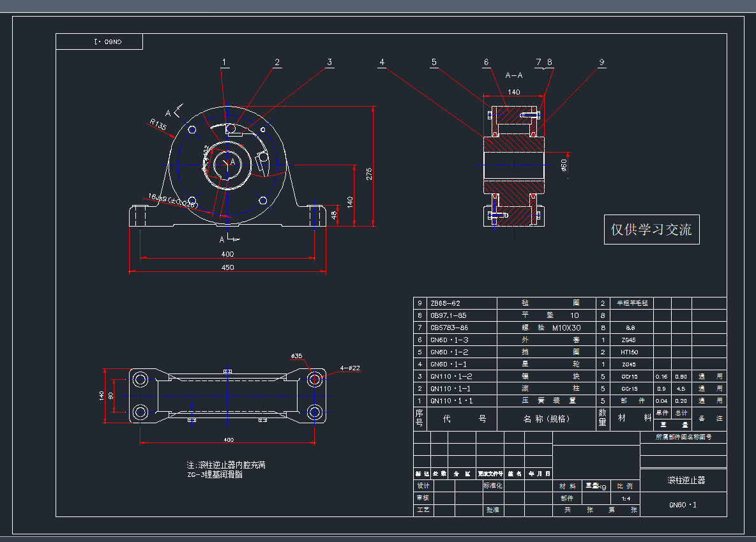
Task: Click the R135 radius dimension label
Action: point(158,124)
